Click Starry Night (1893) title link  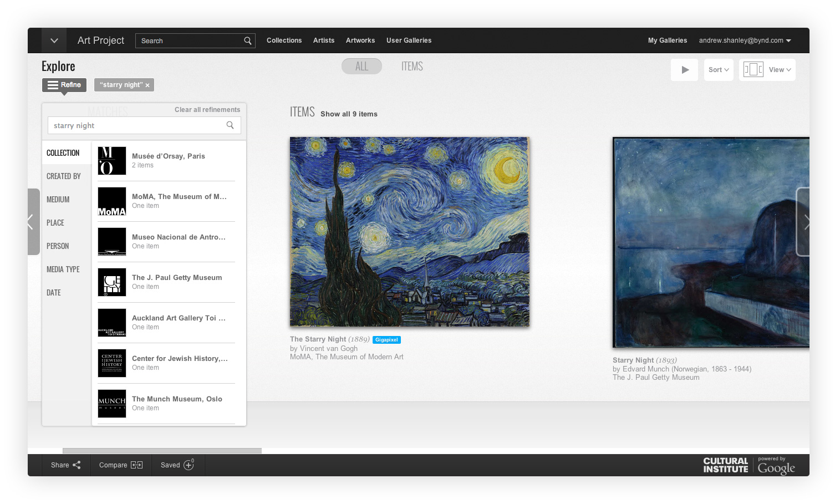coord(645,360)
